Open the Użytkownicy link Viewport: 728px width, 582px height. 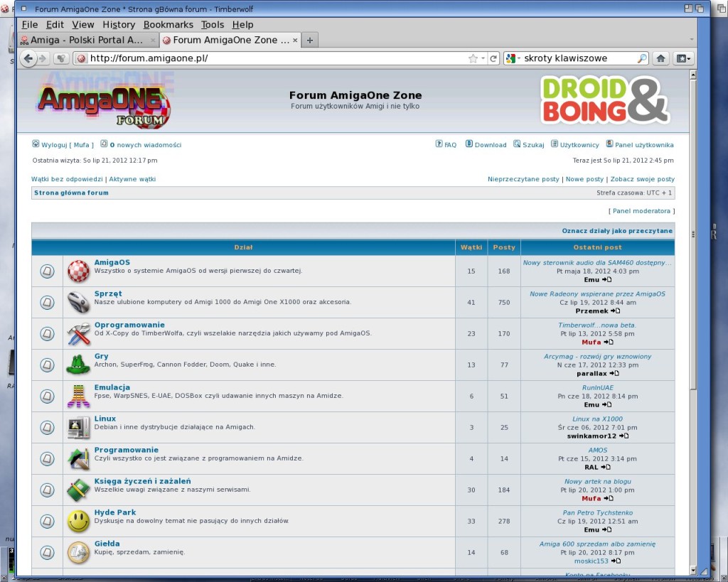pos(579,145)
